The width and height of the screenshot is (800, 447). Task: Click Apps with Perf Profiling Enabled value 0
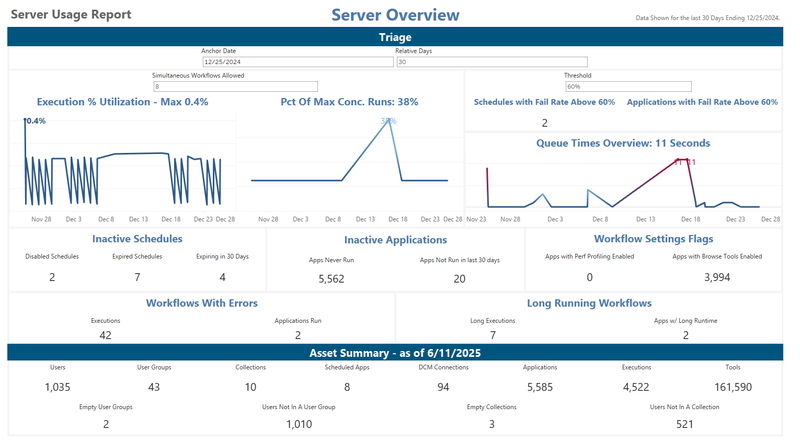[590, 277]
